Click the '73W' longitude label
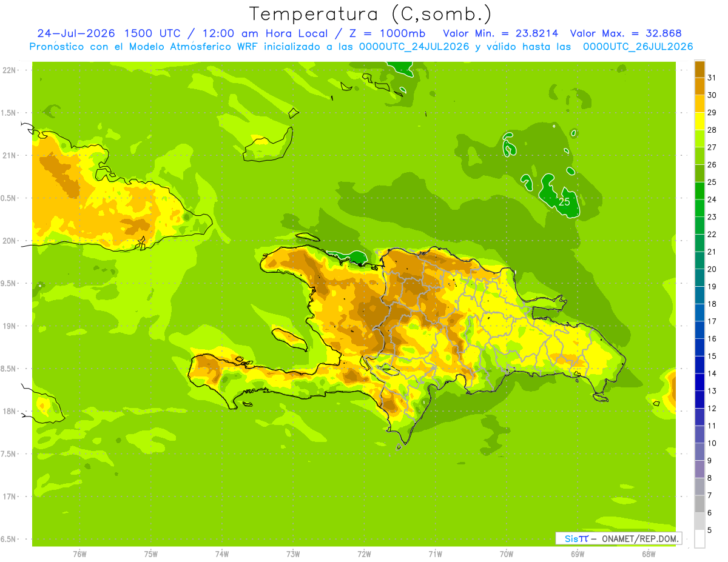 point(293,554)
